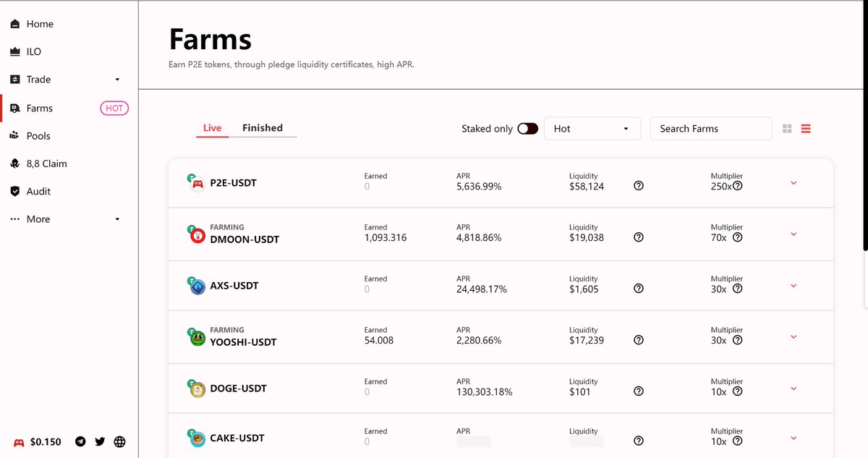Click DMOON-USDT multiplier help icon
Screen dimensions: 868x458
[x=738, y=237]
